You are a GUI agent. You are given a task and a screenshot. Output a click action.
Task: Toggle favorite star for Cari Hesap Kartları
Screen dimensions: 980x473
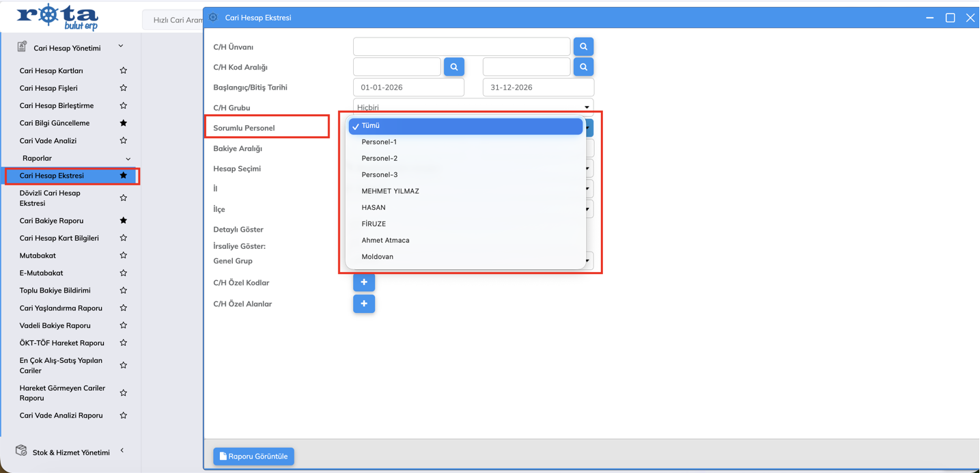pyautogui.click(x=124, y=70)
